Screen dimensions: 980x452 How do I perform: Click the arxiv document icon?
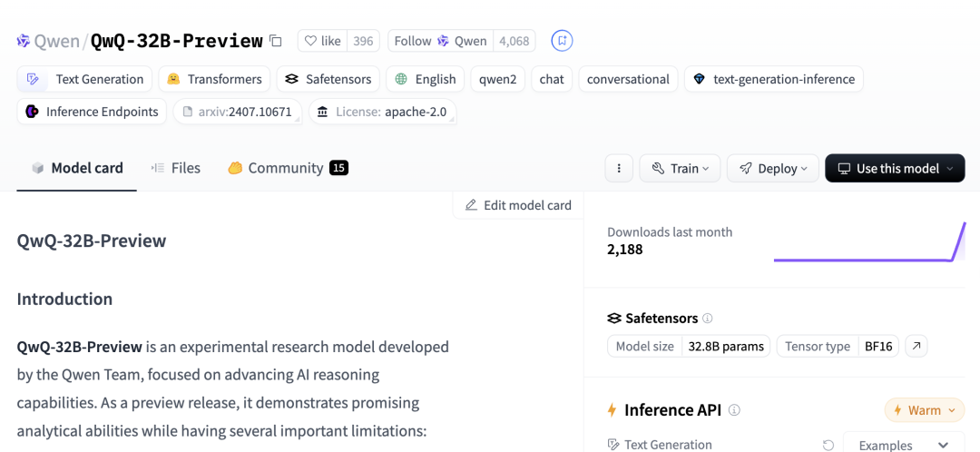(x=187, y=112)
